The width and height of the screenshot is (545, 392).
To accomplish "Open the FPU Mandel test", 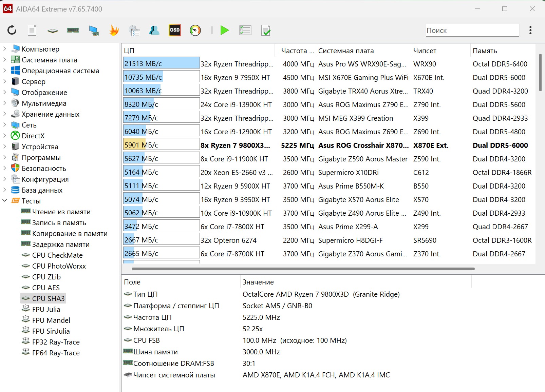I will pos(46,320).
